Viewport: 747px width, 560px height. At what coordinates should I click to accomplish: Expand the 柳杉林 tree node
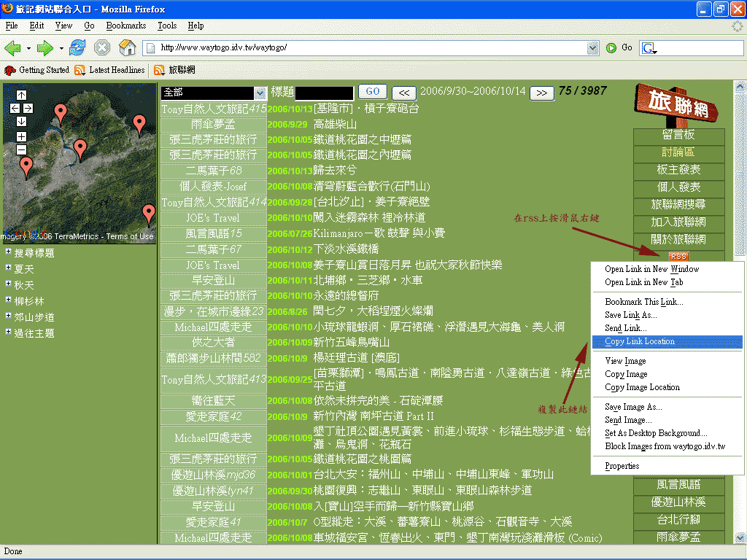point(8,300)
